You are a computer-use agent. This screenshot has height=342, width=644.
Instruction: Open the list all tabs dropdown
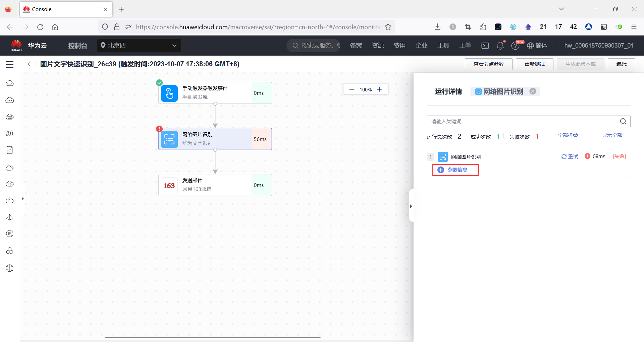coord(561,9)
